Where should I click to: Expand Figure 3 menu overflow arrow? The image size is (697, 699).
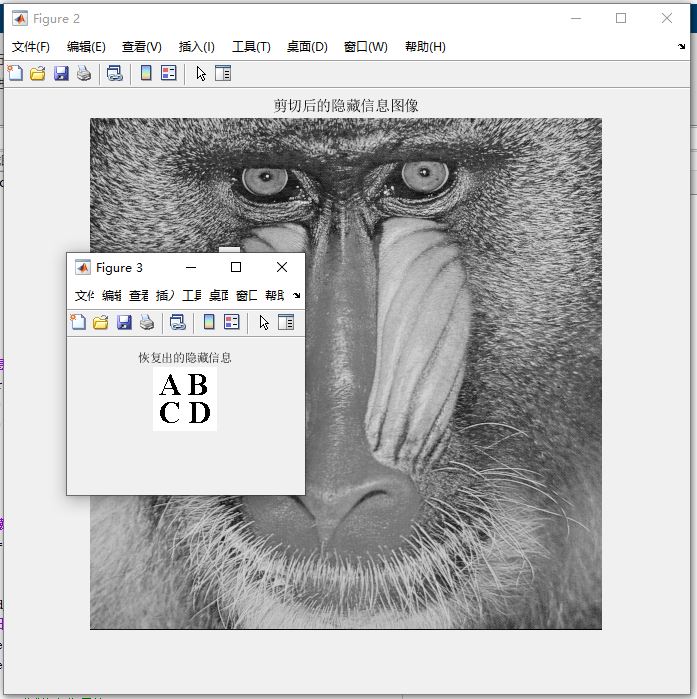297,295
